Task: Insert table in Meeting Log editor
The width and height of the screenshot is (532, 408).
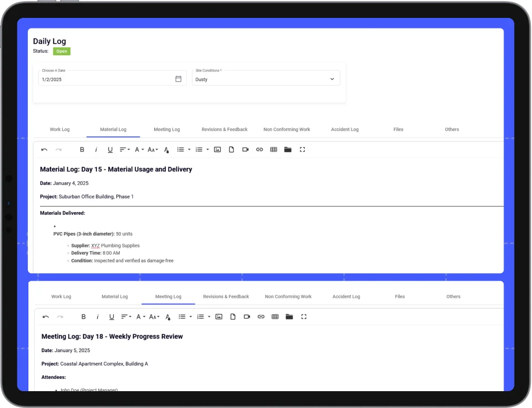Action: (275, 317)
